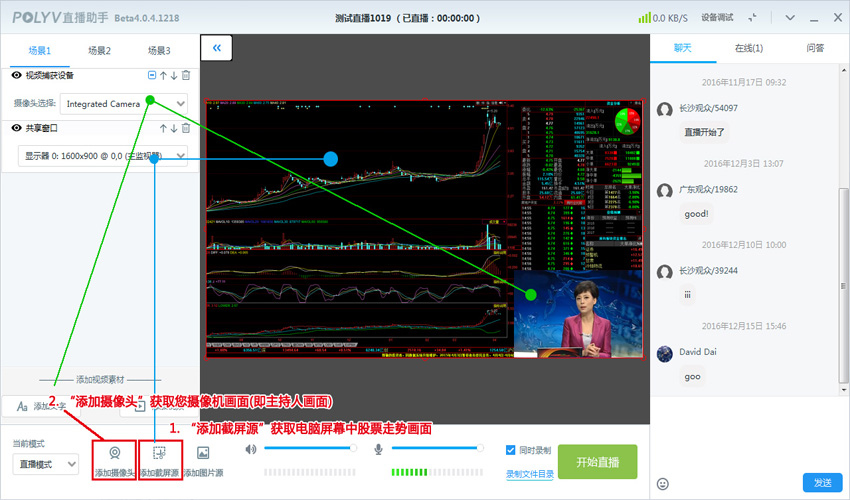Screen dimensions: 850x500
Task: Collapse left panel with double-chevron button
Action: pos(217,47)
